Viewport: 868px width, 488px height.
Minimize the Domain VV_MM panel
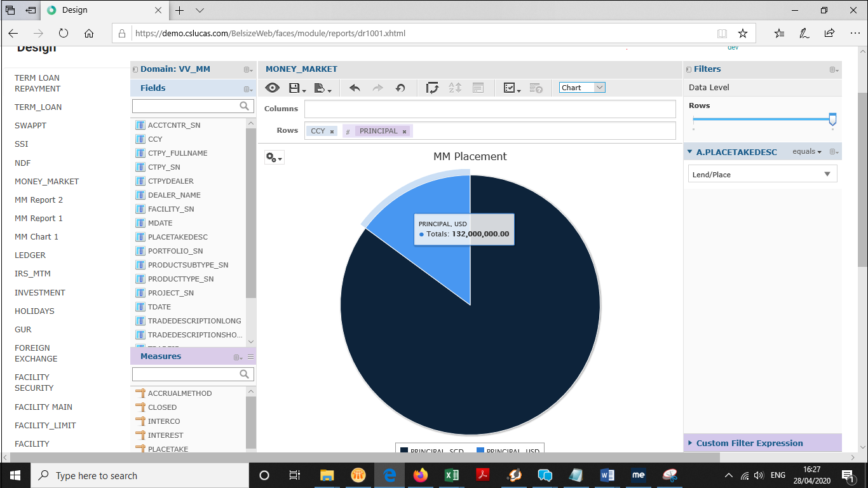click(x=135, y=69)
